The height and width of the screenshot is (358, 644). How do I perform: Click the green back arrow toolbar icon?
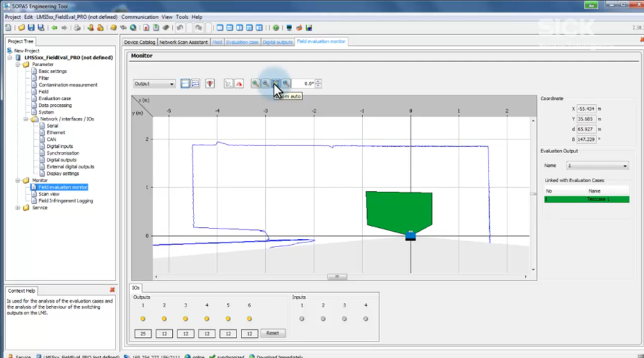click(x=54, y=28)
